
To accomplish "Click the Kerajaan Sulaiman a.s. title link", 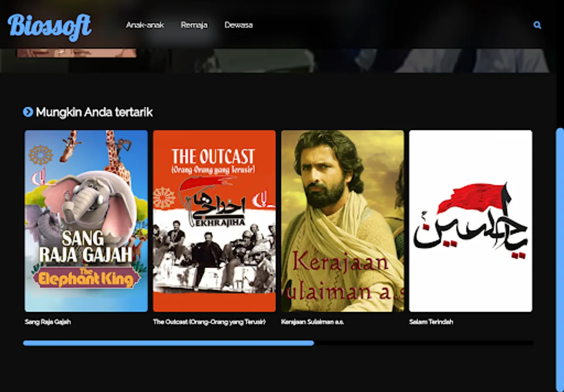I will 313,322.
